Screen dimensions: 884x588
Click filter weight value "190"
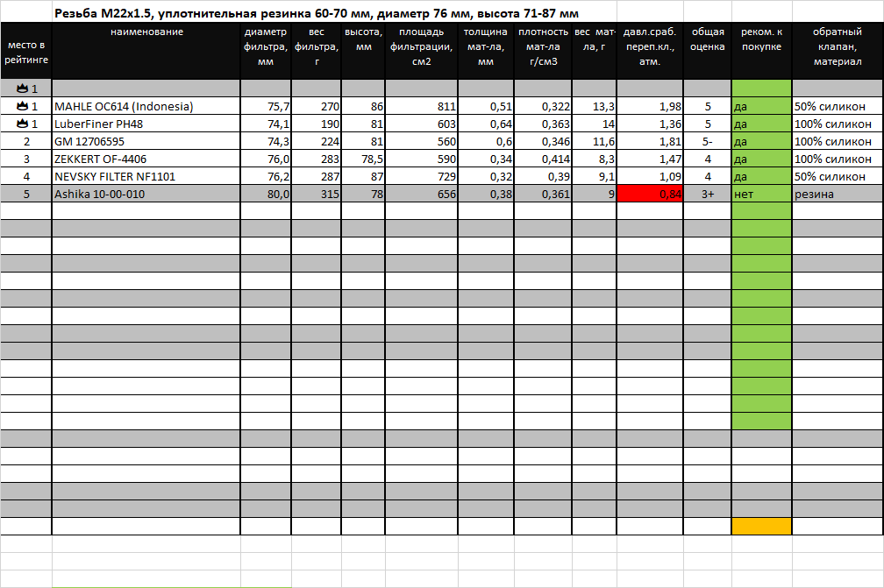(317, 124)
